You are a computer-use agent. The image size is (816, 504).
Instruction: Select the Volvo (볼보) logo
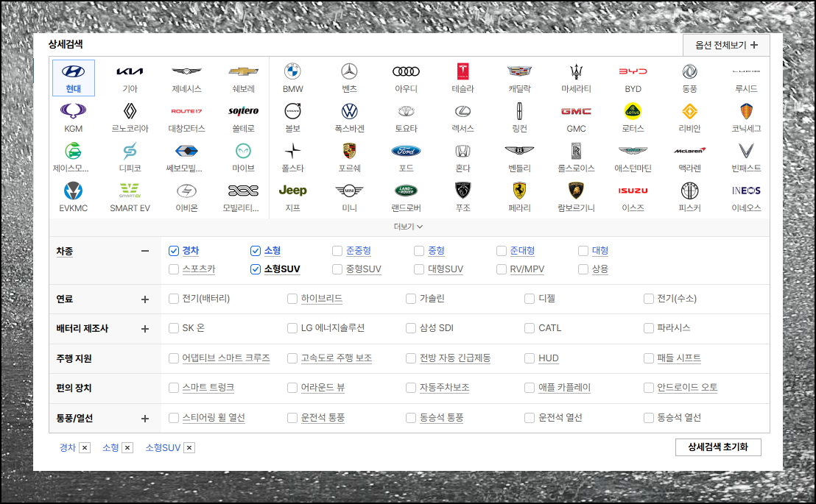pyautogui.click(x=292, y=111)
